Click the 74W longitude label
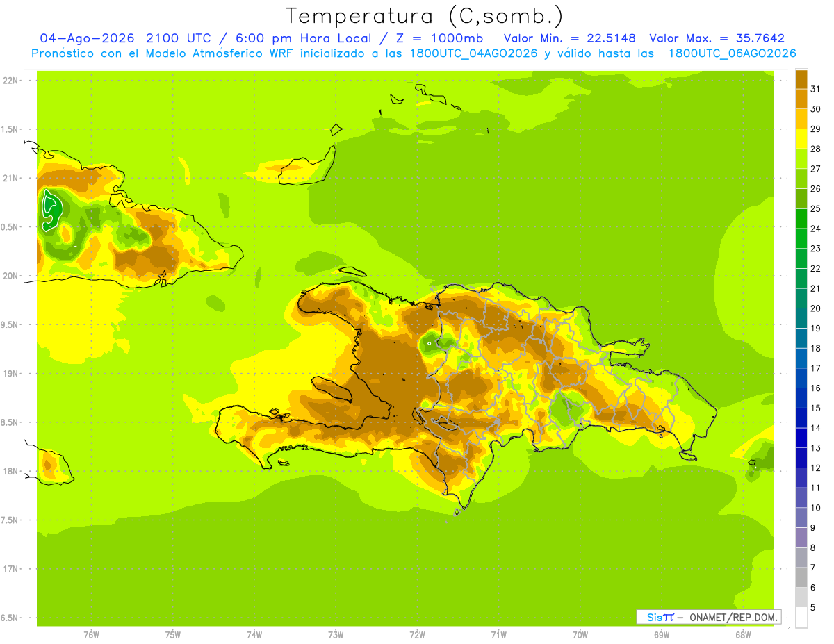 click(x=254, y=634)
